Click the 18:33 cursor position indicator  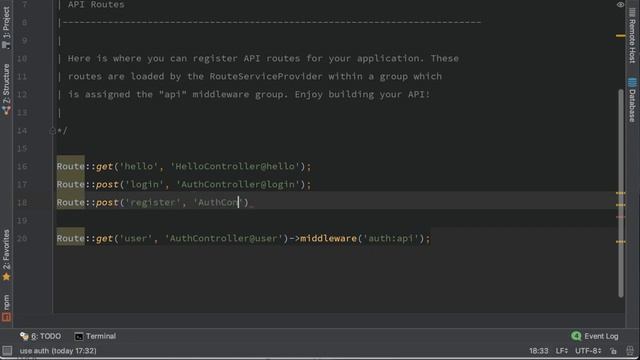point(539,351)
